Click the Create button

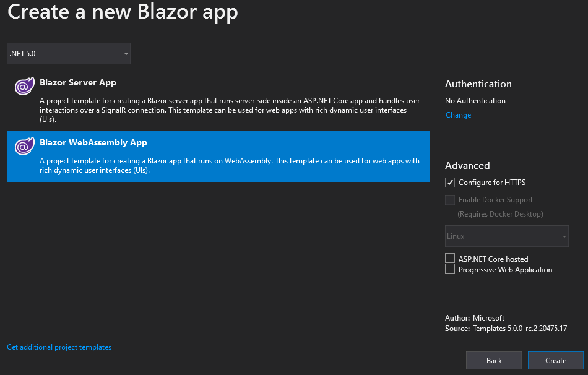[x=555, y=361]
